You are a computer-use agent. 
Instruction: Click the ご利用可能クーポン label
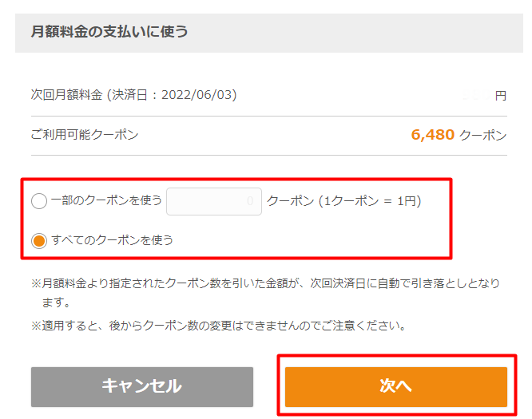(x=85, y=135)
